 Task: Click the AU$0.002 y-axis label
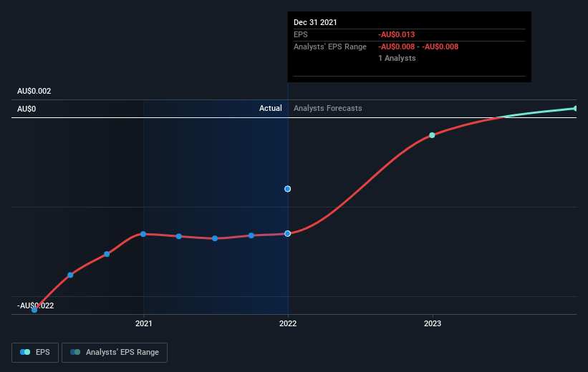coord(34,91)
